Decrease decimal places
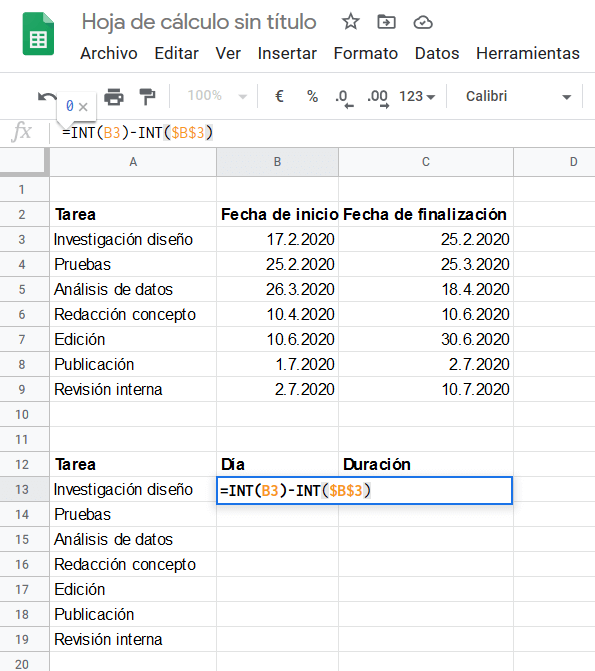The width and height of the screenshot is (595, 671). click(x=344, y=98)
